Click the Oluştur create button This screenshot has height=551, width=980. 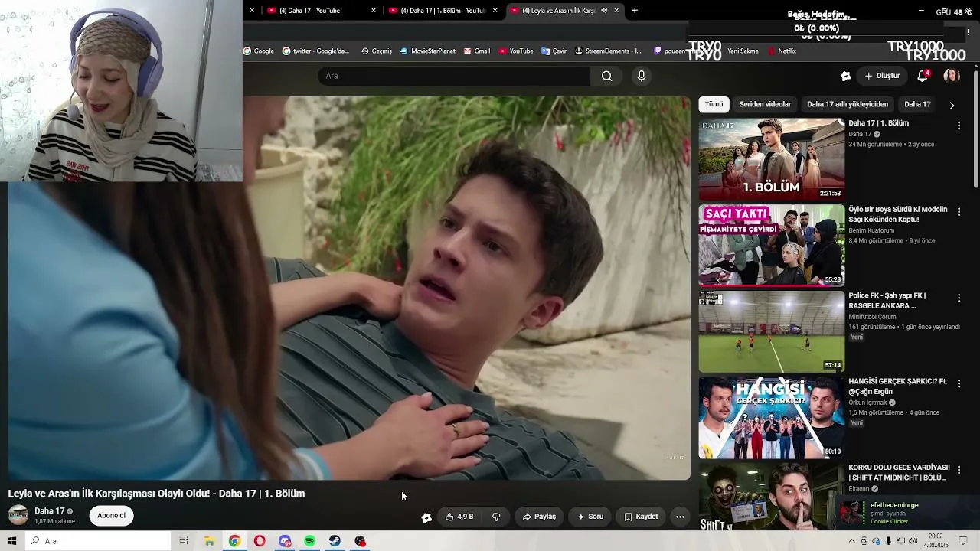pyautogui.click(x=882, y=76)
